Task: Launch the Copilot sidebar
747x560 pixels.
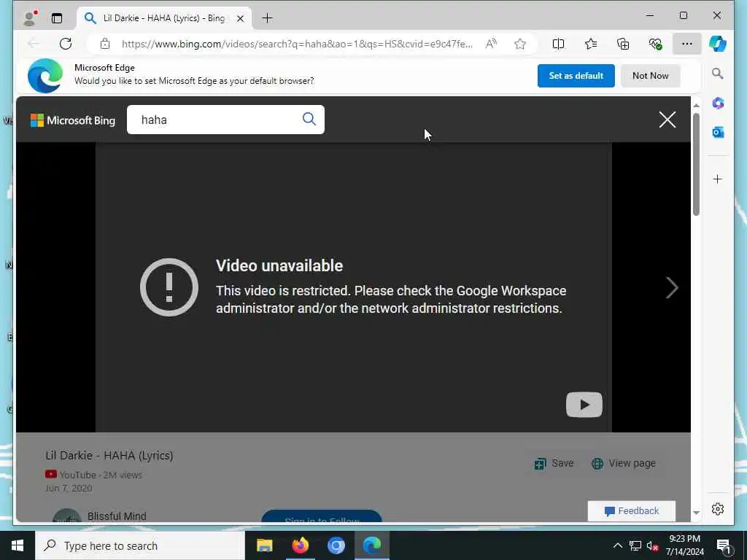Action: [718, 44]
